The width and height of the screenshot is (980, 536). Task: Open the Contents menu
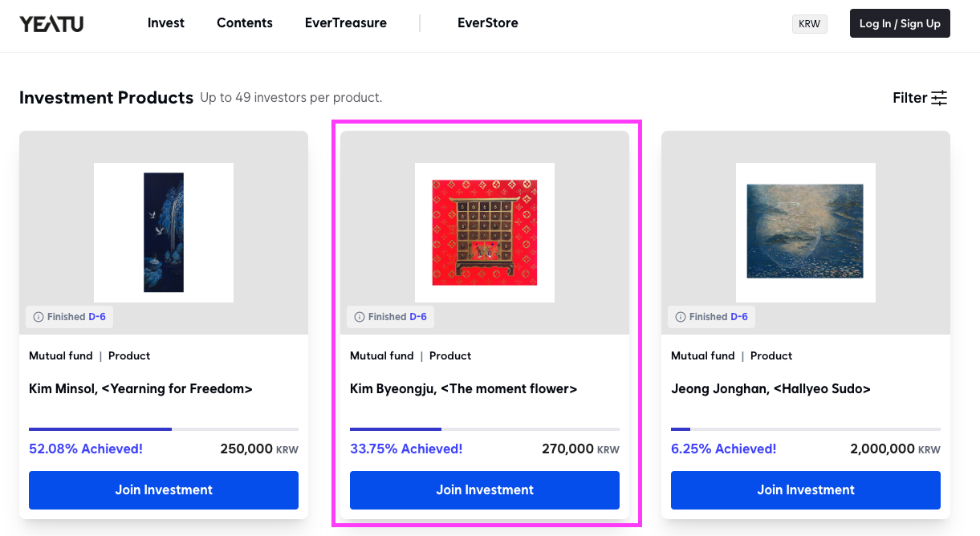click(245, 23)
